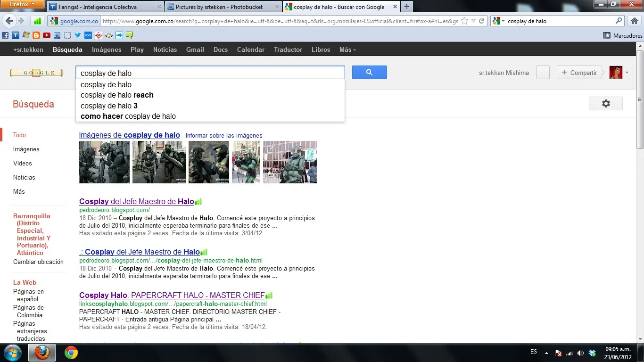644x362 pixels.
Task: Open Calendar in the Google top bar
Action: point(251,49)
